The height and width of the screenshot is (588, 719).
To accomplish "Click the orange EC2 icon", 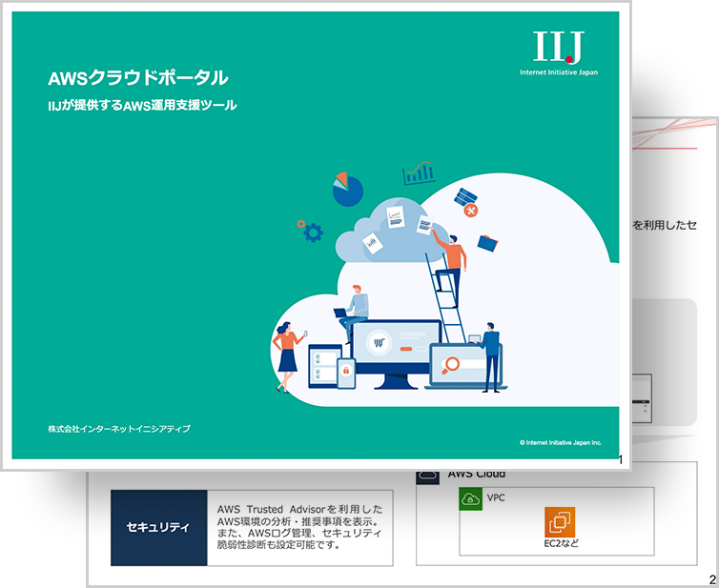I will pos(560,522).
